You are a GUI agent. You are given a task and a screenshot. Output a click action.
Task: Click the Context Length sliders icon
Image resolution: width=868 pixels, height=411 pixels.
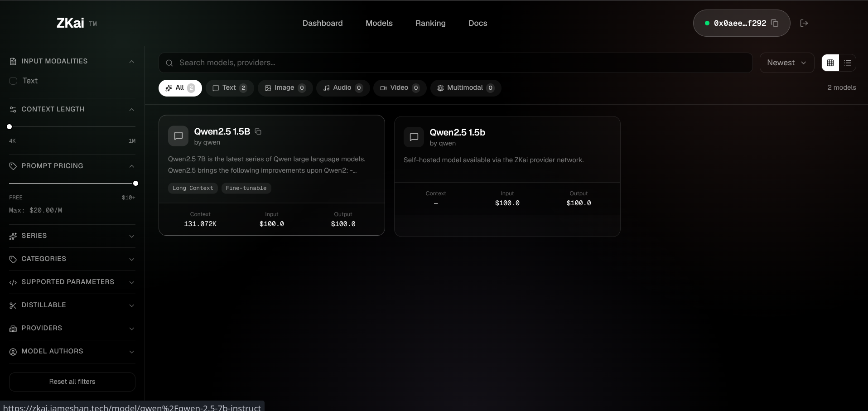pyautogui.click(x=13, y=109)
